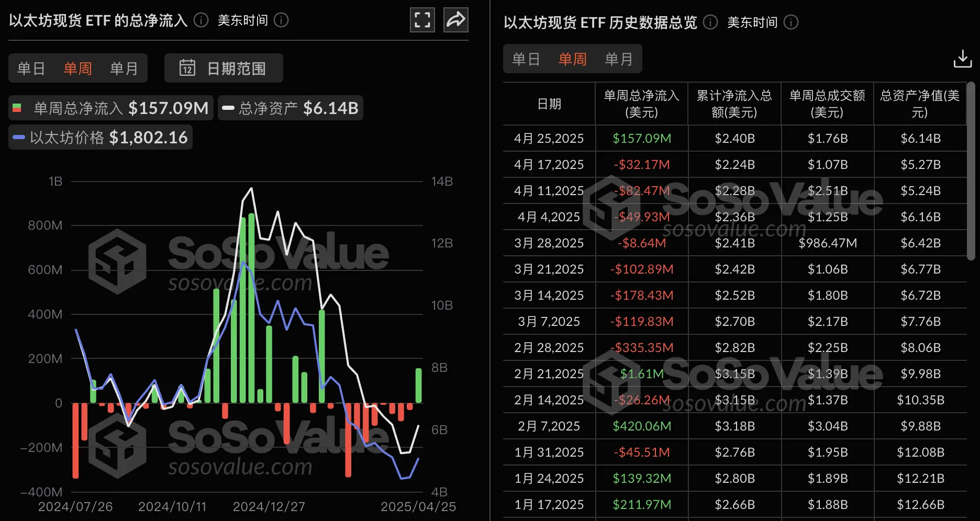The image size is (980, 521).
Task: Click the $10.35B net asset cell
Action: [920, 400]
